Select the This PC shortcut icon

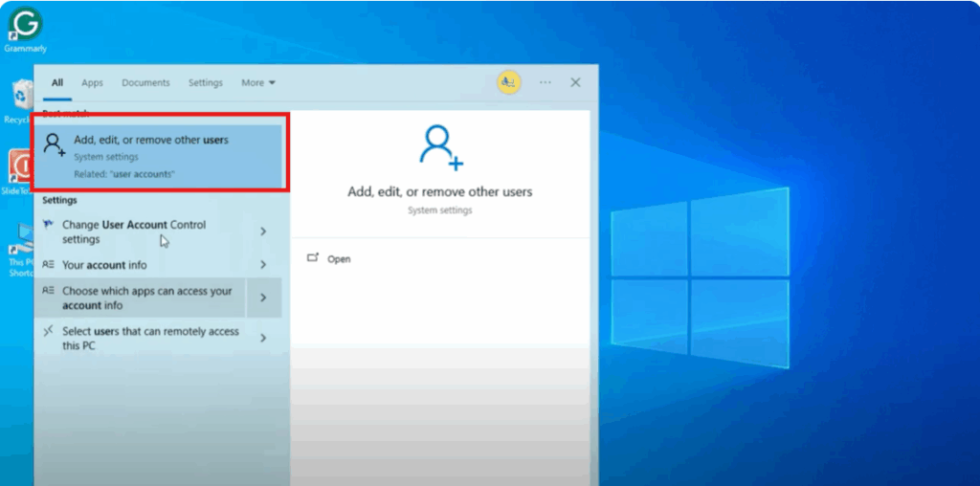pyautogui.click(x=19, y=250)
